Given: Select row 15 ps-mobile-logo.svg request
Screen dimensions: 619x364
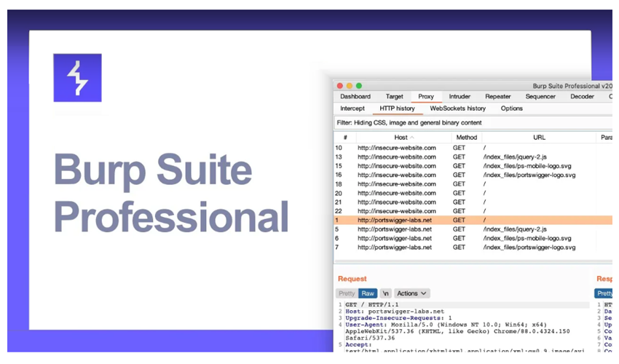Looking at the screenshot, I should point(473,166).
